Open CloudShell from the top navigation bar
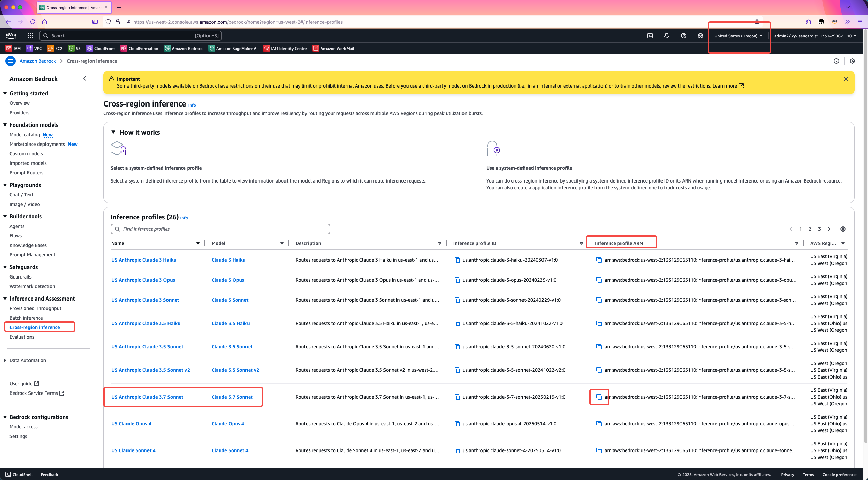The width and height of the screenshot is (868, 480). tap(650, 36)
